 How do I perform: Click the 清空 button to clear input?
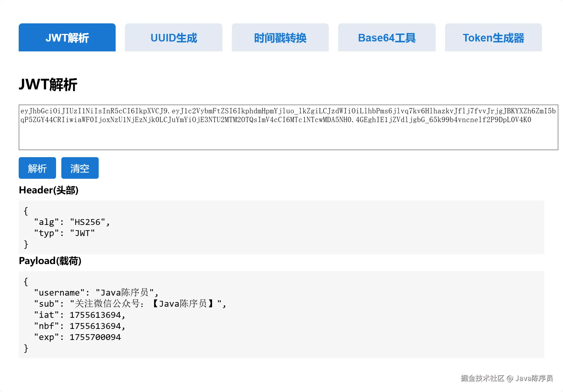[80, 168]
